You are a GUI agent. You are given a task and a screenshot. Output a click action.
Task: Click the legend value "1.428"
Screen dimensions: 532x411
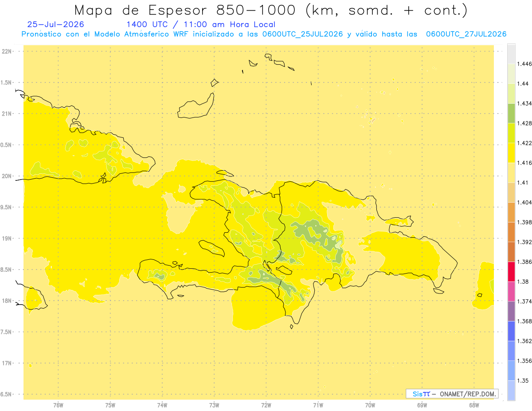coord(524,123)
